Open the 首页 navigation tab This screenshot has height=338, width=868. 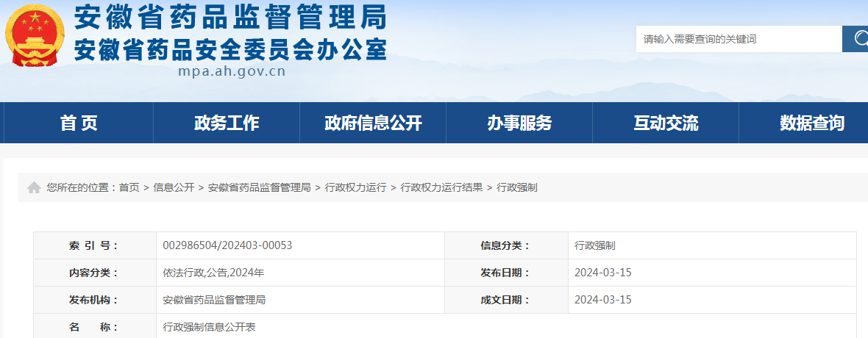(x=79, y=123)
